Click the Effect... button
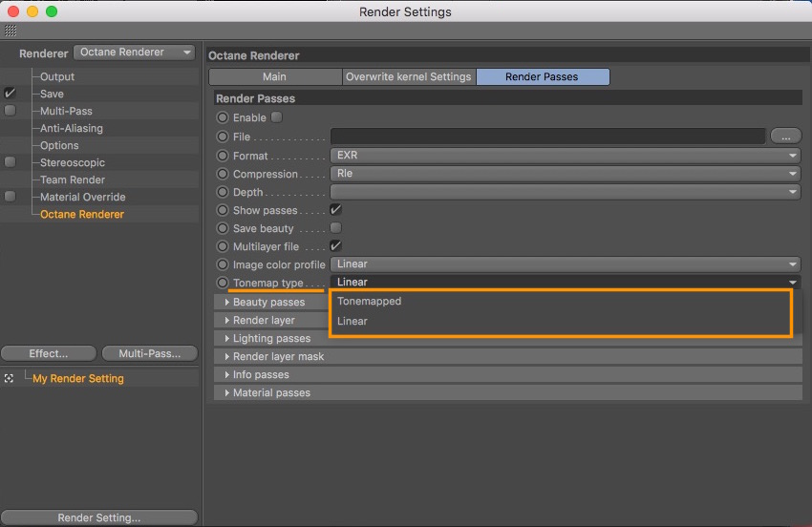 click(49, 353)
